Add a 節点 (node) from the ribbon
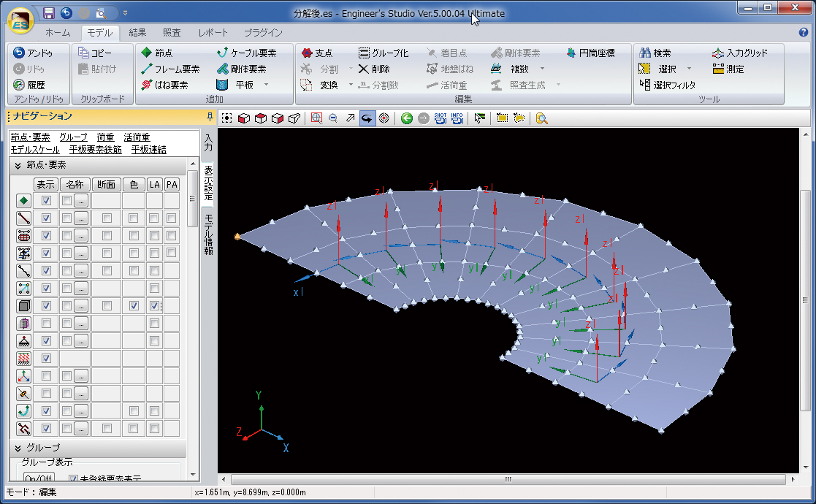The image size is (816, 504). click(156, 53)
